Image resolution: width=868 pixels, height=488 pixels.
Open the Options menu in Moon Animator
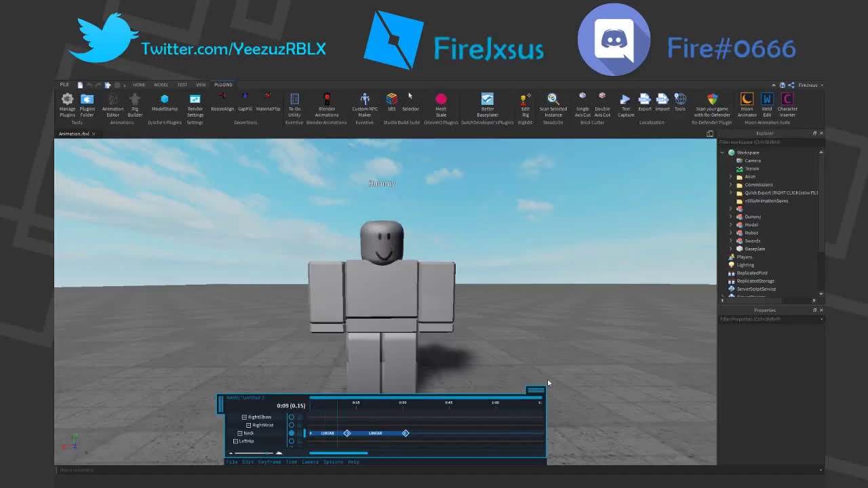point(333,462)
